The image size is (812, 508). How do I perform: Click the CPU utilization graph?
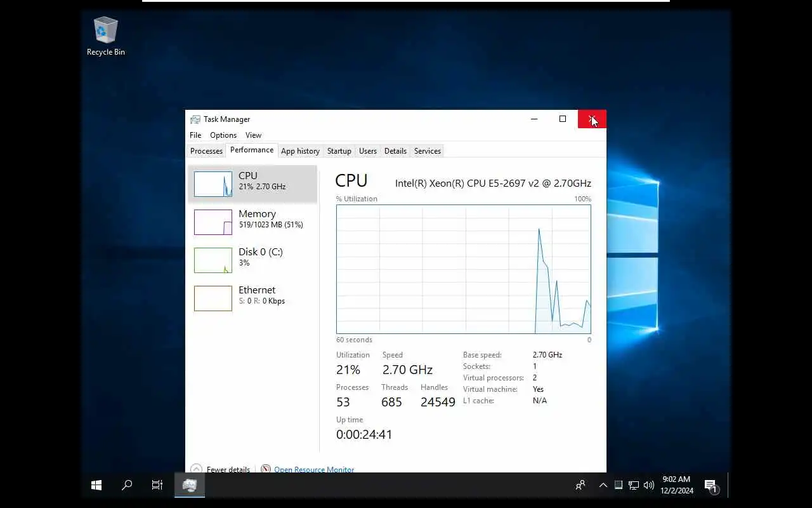point(464,269)
